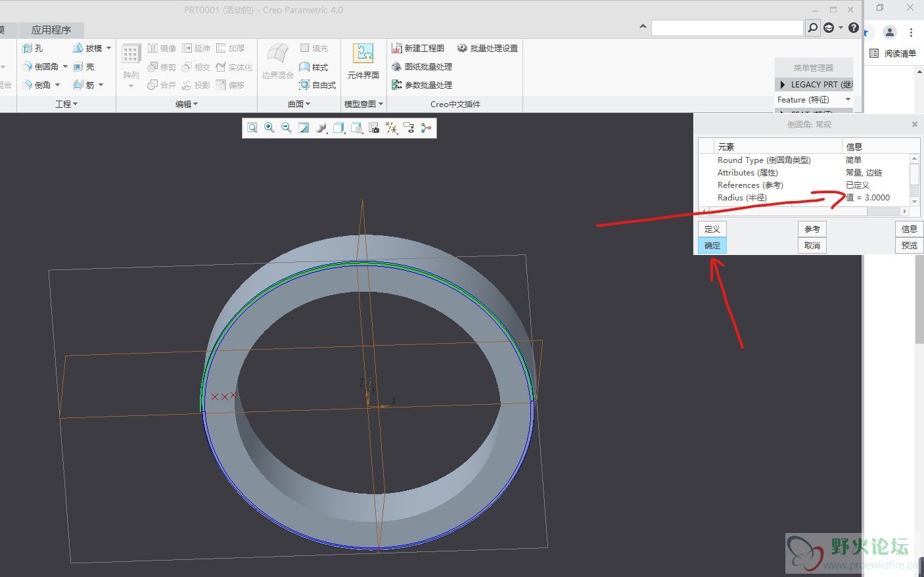Click the 定义 (Define) button

(x=712, y=229)
